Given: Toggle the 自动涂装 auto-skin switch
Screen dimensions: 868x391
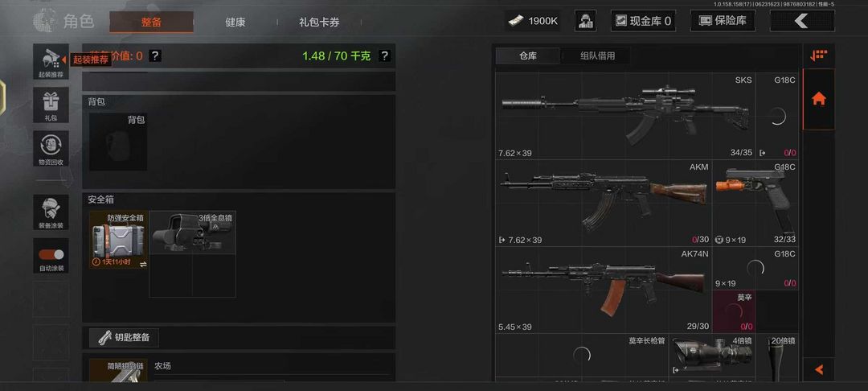Looking at the screenshot, I should (x=51, y=255).
